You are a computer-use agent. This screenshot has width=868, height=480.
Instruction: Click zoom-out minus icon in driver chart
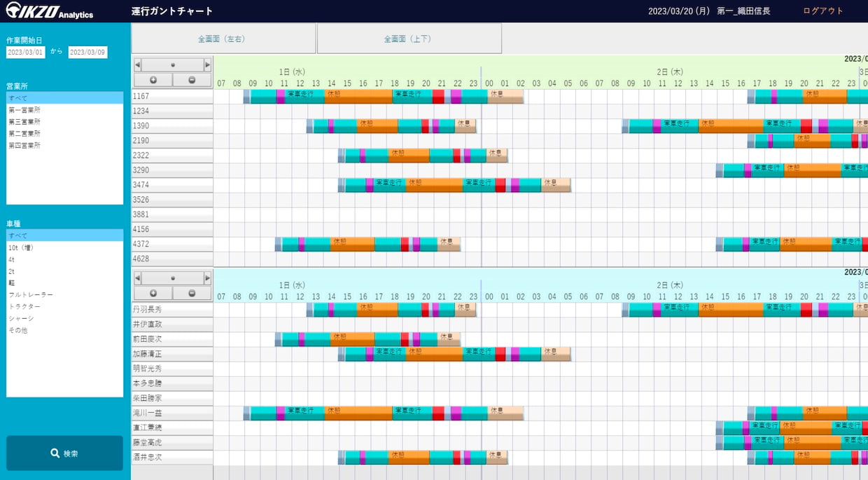pos(192,293)
